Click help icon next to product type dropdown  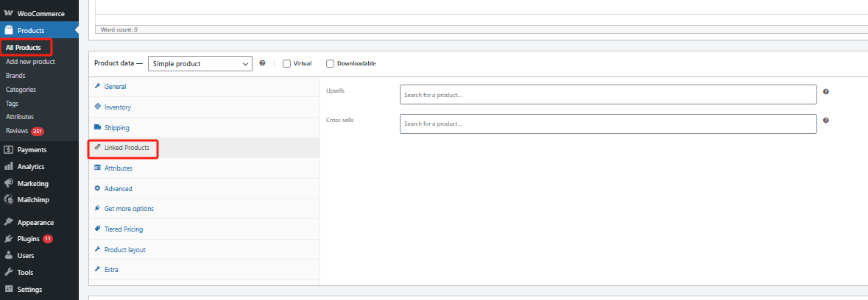(x=262, y=63)
